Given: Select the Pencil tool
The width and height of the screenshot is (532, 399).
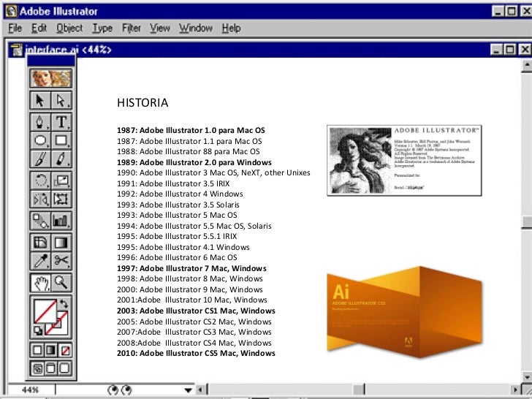Looking at the screenshot, I should tap(61, 159).
